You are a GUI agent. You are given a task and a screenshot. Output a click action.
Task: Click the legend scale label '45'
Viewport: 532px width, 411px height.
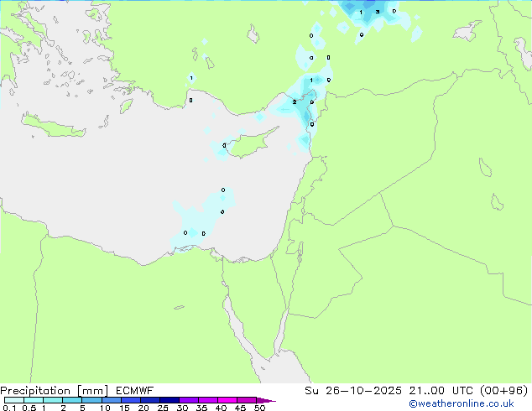pyautogui.click(x=240, y=408)
